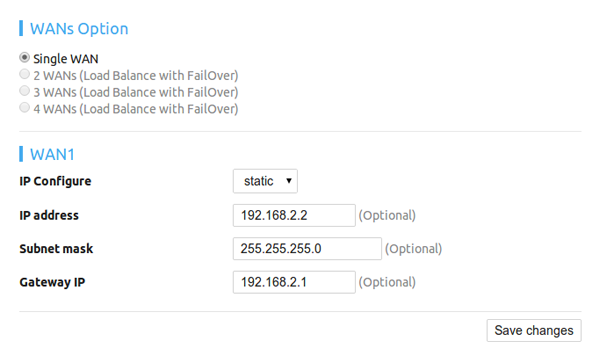Click the WANs Option section heading
This screenshot has height=361, width=600.
79,29
